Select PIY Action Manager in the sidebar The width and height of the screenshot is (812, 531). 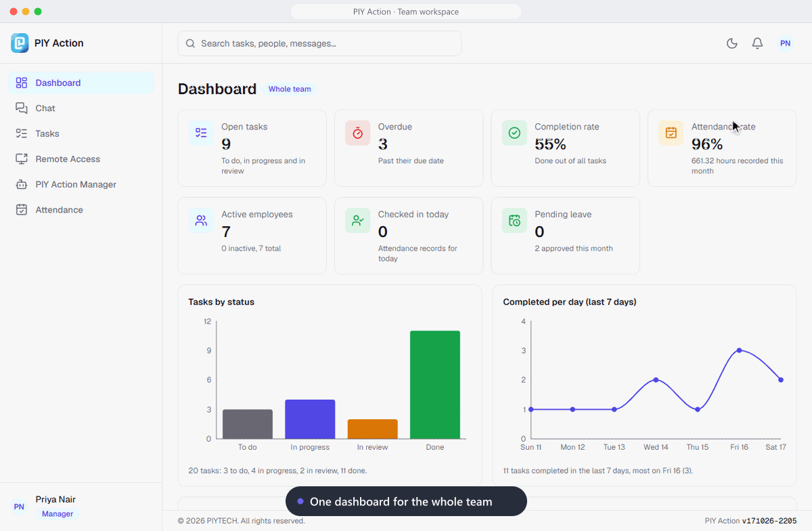point(81,184)
